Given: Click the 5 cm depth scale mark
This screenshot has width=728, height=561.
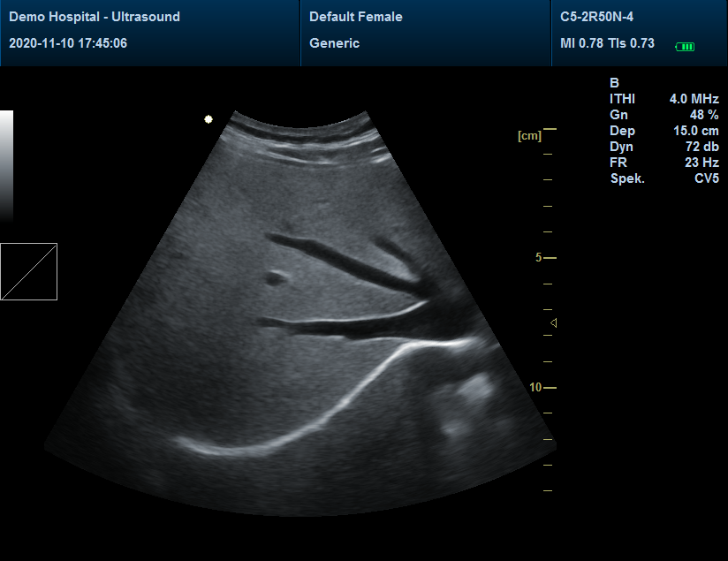Looking at the screenshot, I should coord(545,257).
